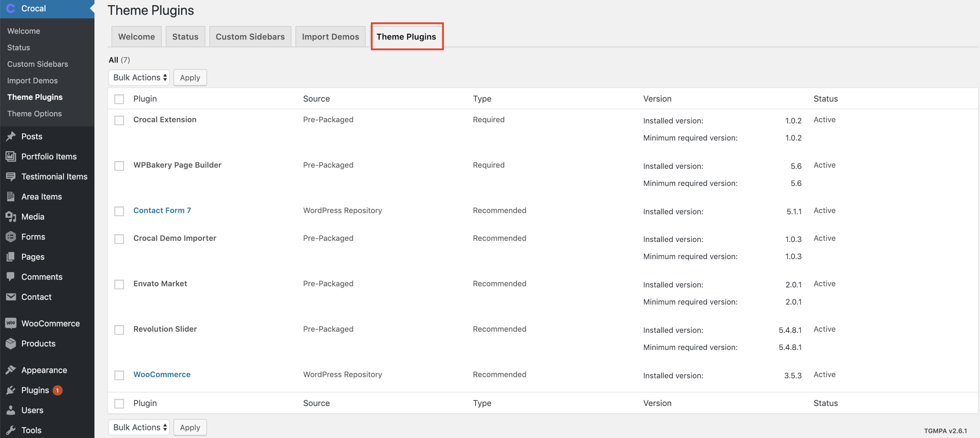Image resolution: width=980 pixels, height=438 pixels.
Task: Click the bottom Apply button
Action: point(190,427)
